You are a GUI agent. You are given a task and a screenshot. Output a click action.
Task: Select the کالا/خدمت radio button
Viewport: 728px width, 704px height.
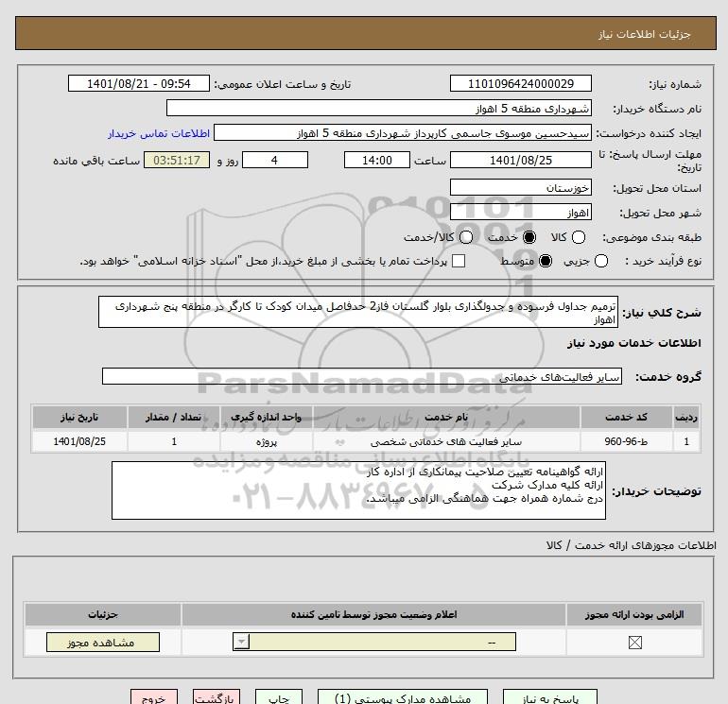point(466,237)
